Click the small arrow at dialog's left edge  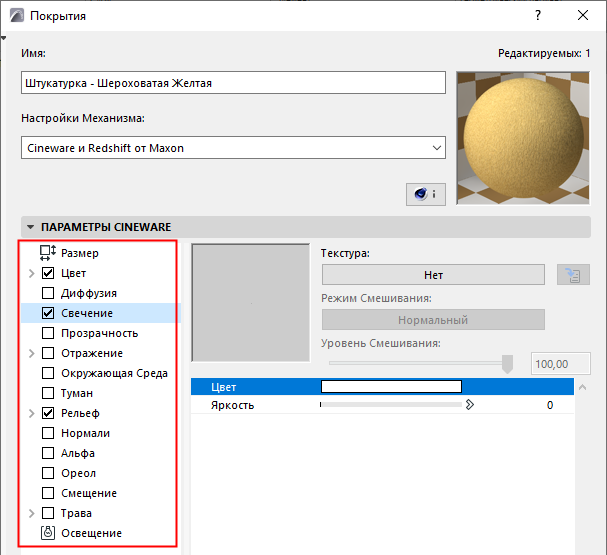pos(3,38)
